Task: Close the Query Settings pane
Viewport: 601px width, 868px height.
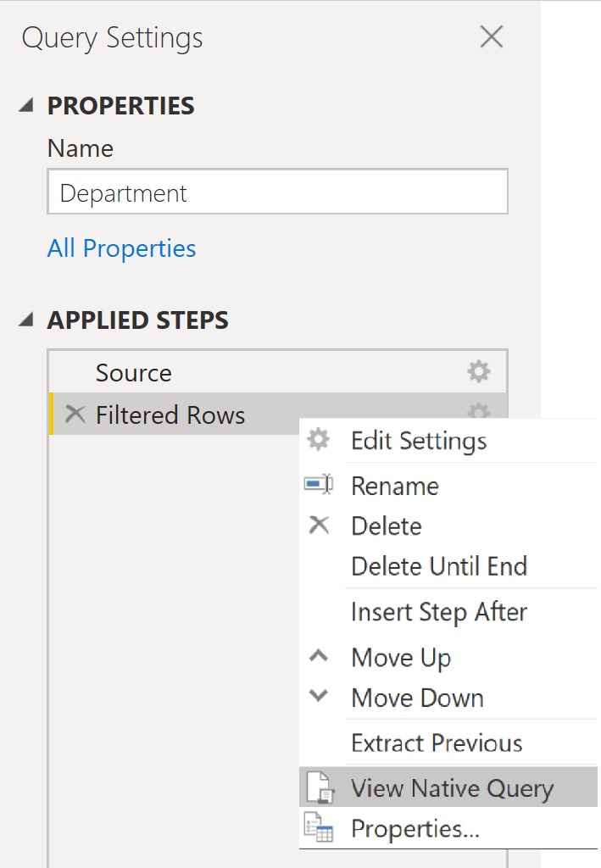Action: click(x=491, y=36)
